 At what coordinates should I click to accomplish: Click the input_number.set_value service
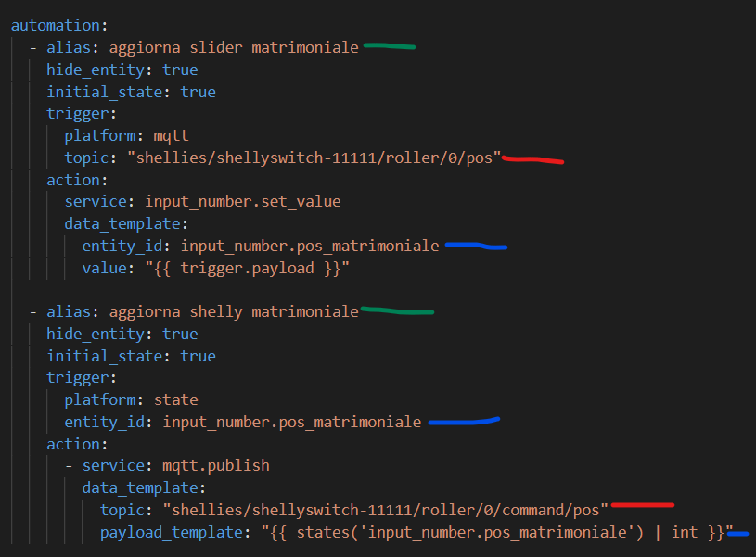[x=243, y=202]
